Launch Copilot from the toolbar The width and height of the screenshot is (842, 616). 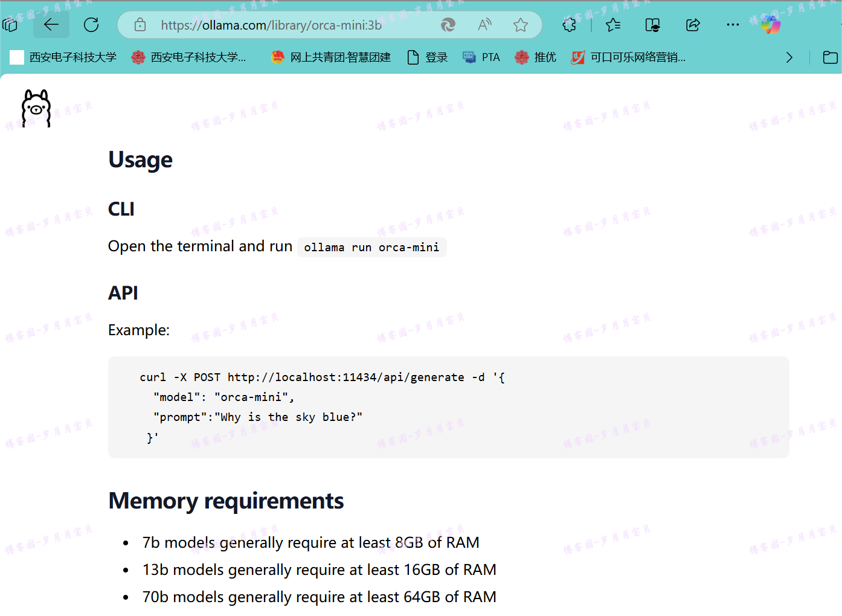pos(770,25)
